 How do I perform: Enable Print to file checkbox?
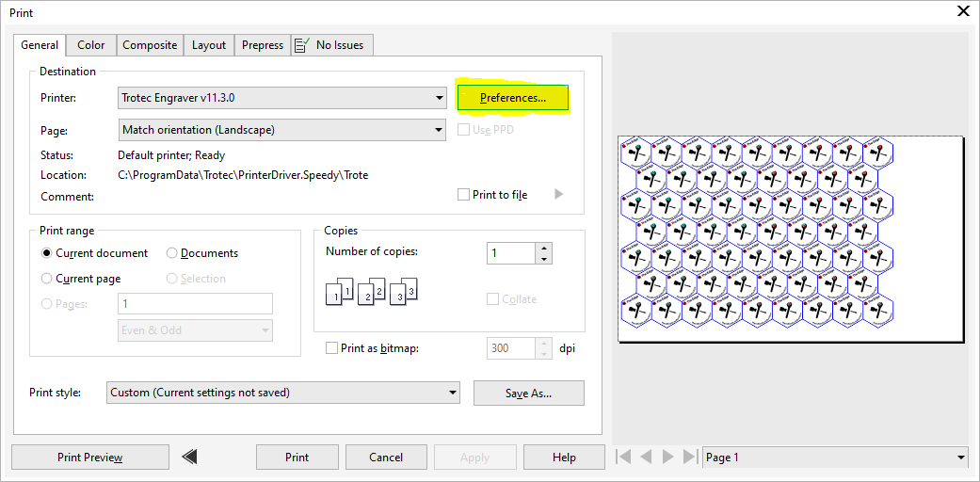click(463, 195)
